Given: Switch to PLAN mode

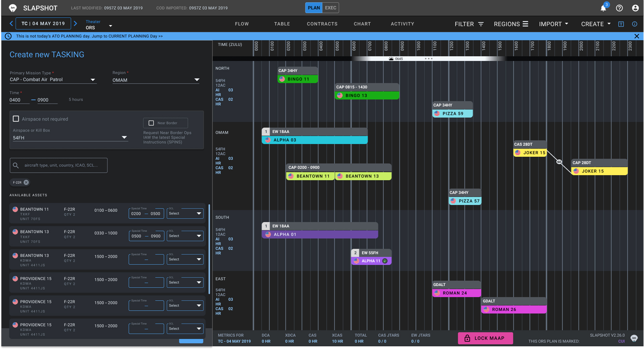Looking at the screenshot, I should coord(314,8).
